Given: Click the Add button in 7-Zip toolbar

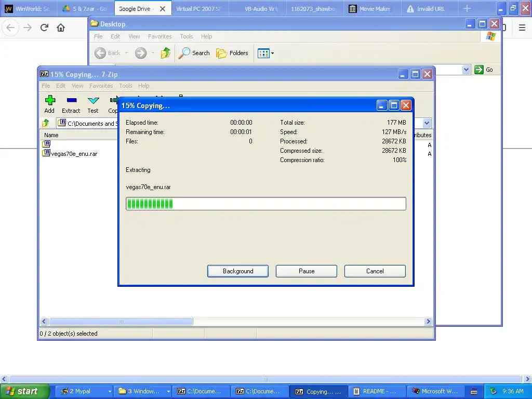Looking at the screenshot, I should tap(49, 104).
